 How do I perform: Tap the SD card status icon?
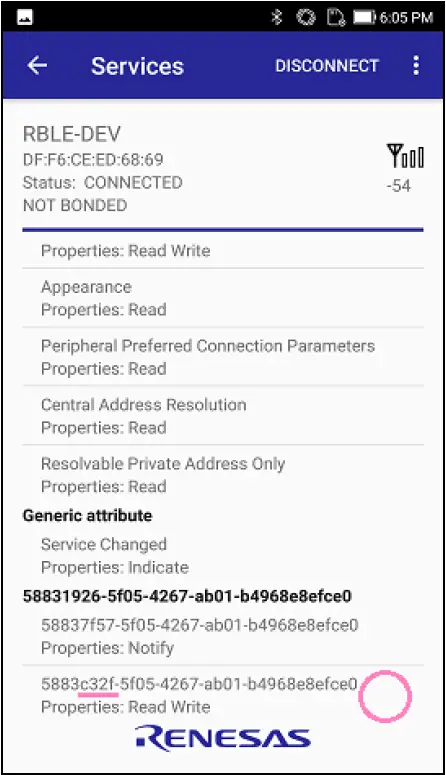(336, 18)
